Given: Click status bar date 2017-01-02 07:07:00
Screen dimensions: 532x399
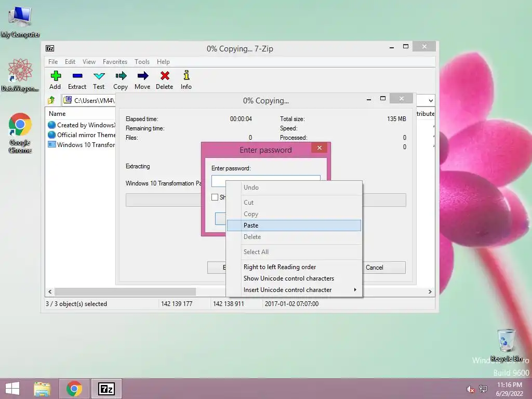Looking at the screenshot, I should tap(291, 303).
